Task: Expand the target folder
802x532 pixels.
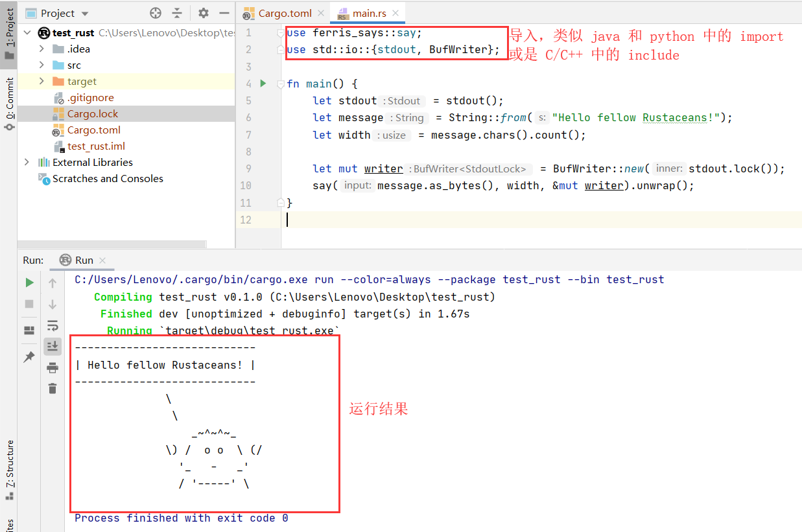Action: tap(41, 81)
